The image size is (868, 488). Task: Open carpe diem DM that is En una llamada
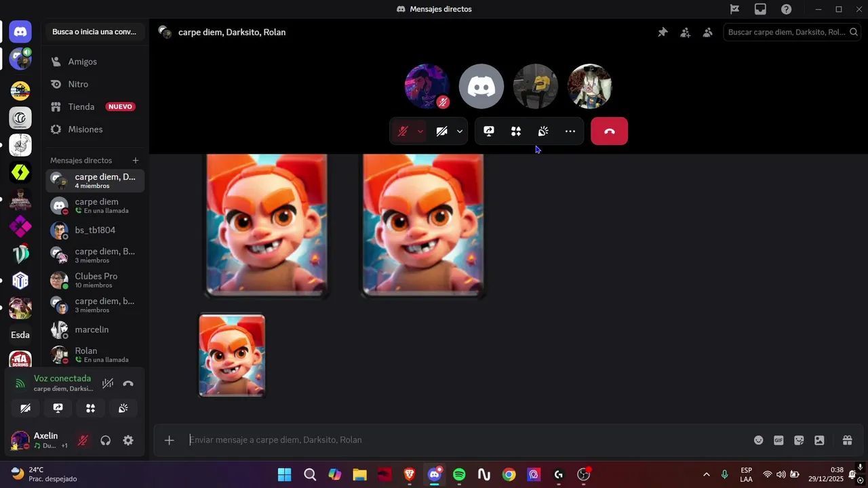click(95, 205)
